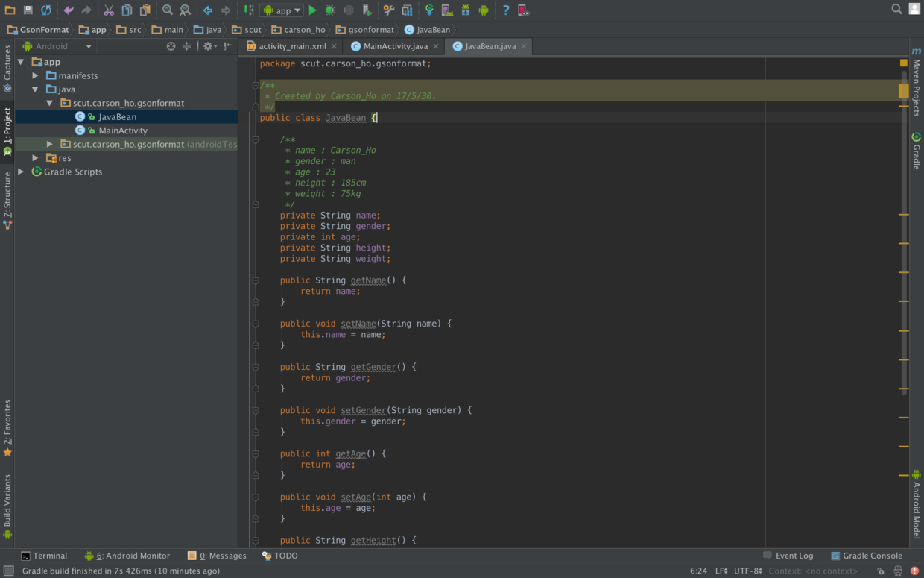Click the search magnifier at top right
This screenshot has height=578, width=924.
(896, 10)
